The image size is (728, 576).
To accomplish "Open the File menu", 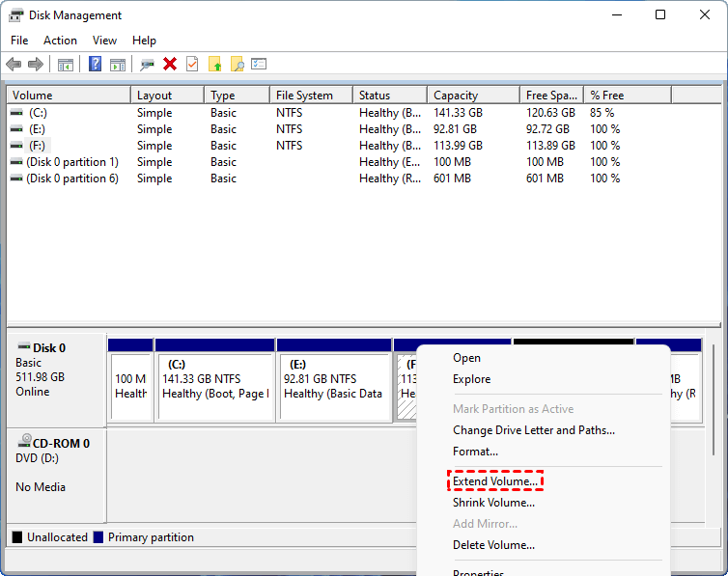I will 19,41.
